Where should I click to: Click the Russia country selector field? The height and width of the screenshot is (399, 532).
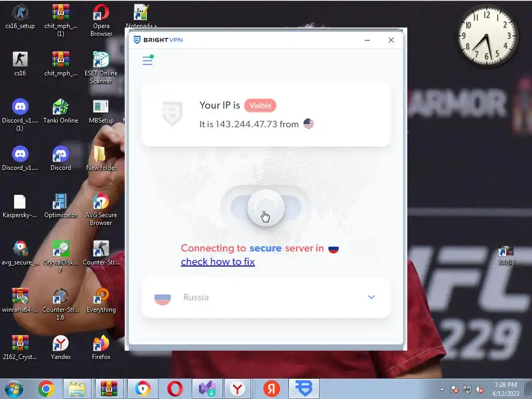[265, 298]
